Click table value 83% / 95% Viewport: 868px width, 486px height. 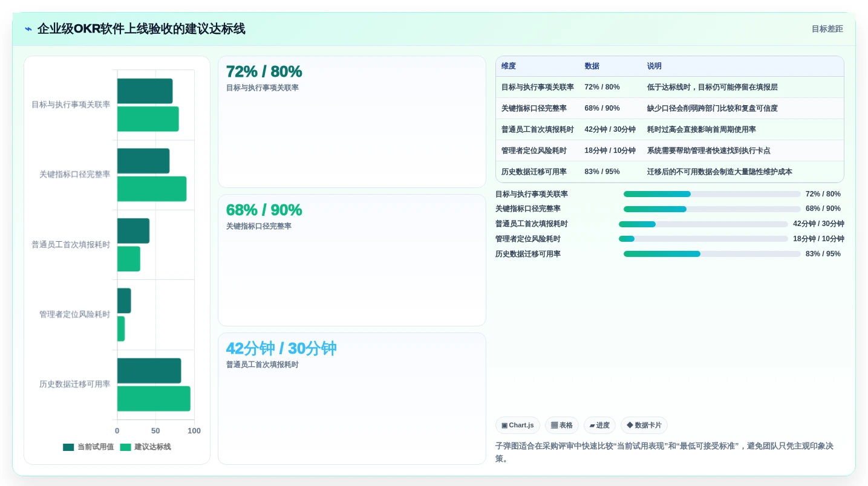coord(602,172)
